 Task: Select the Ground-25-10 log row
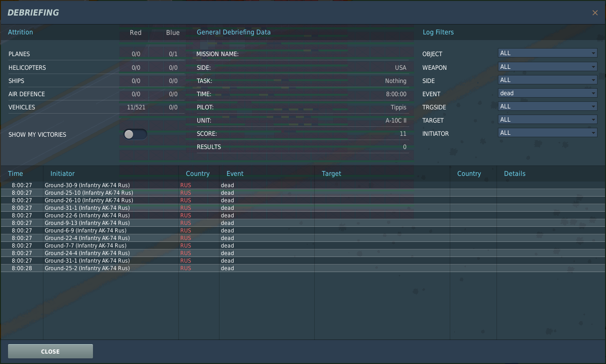point(303,193)
